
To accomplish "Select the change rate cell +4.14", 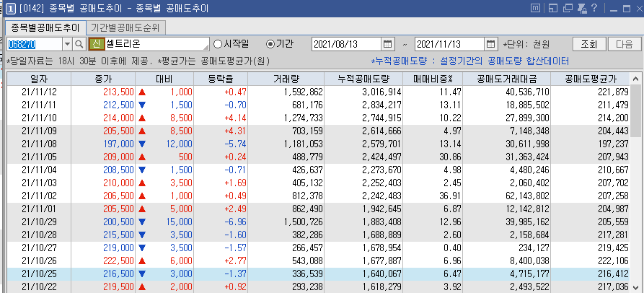I will click(221, 118).
